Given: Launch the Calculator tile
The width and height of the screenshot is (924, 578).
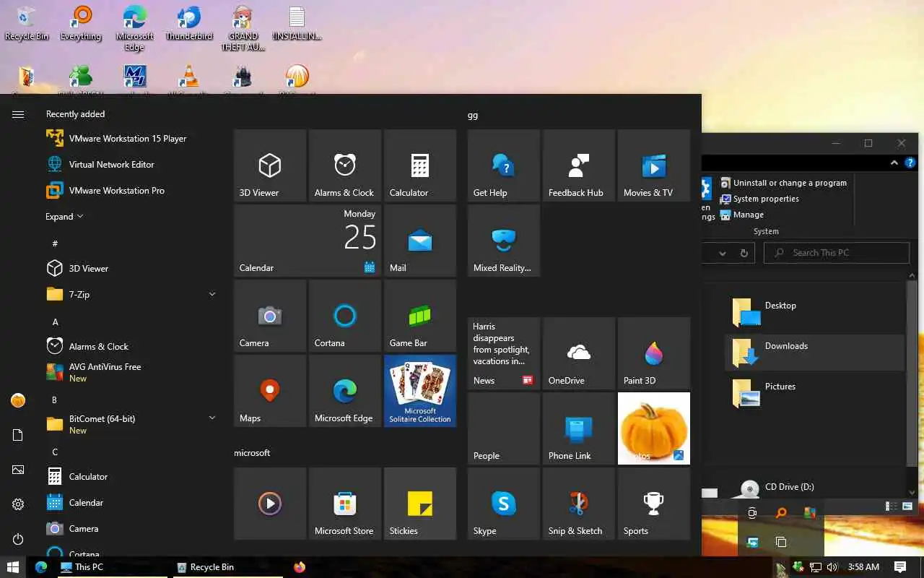Looking at the screenshot, I should pyautogui.click(x=420, y=165).
